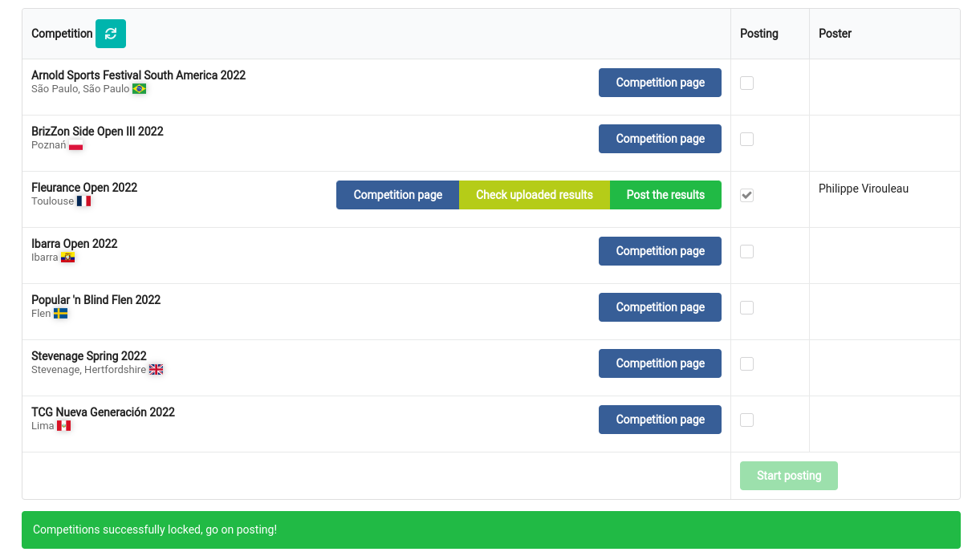Open Competition page for Popular 'n Blind Flen

tap(660, 307)
